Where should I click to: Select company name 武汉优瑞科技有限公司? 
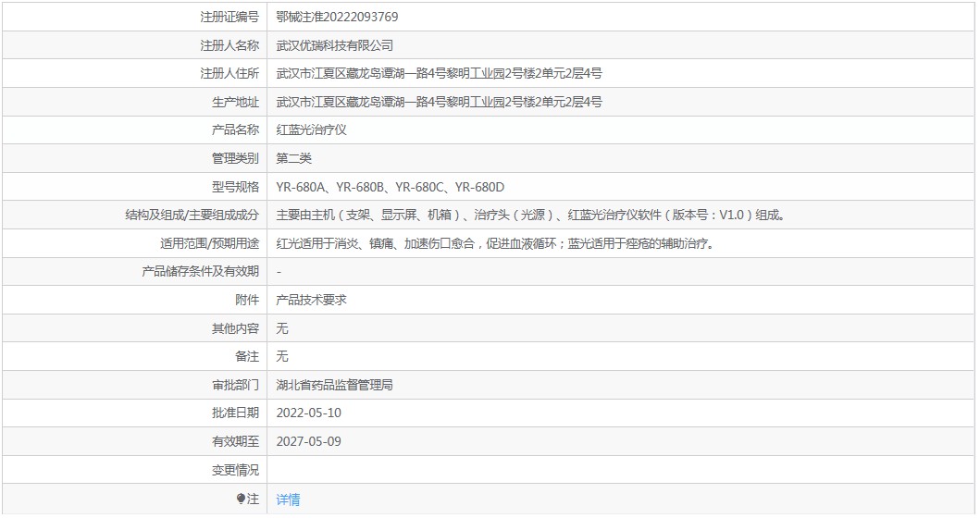[335, 45]
